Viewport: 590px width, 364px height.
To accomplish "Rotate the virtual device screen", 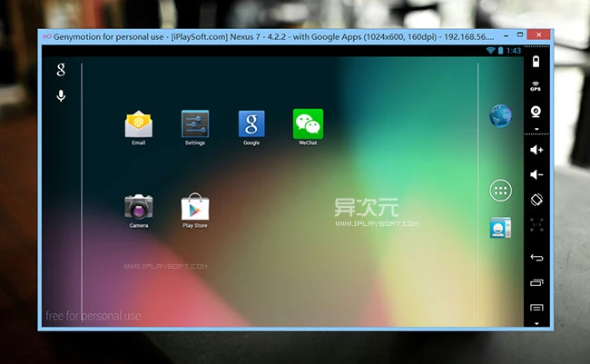I will [536, 200].
